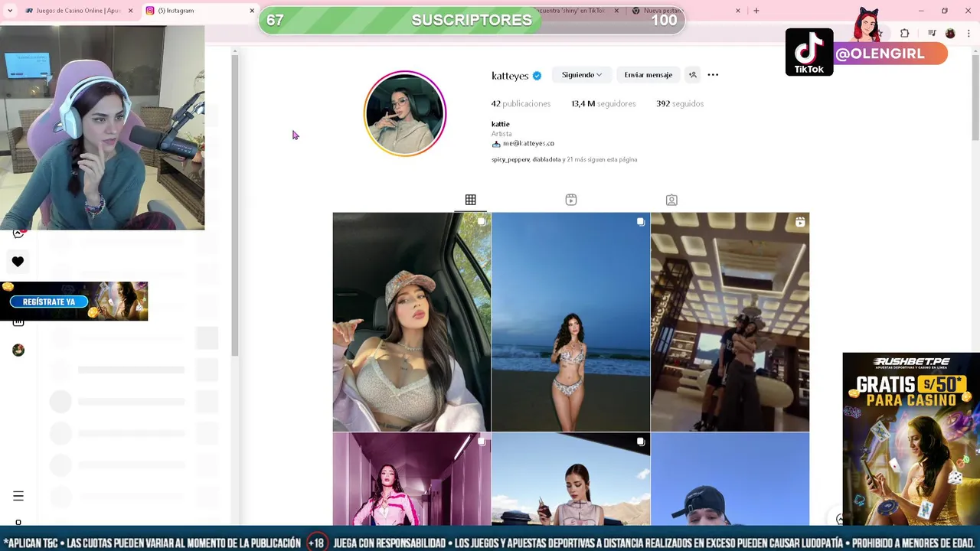Open the mountains outdoor post
This screenshot has width=980, height=551.
(570, 480)
